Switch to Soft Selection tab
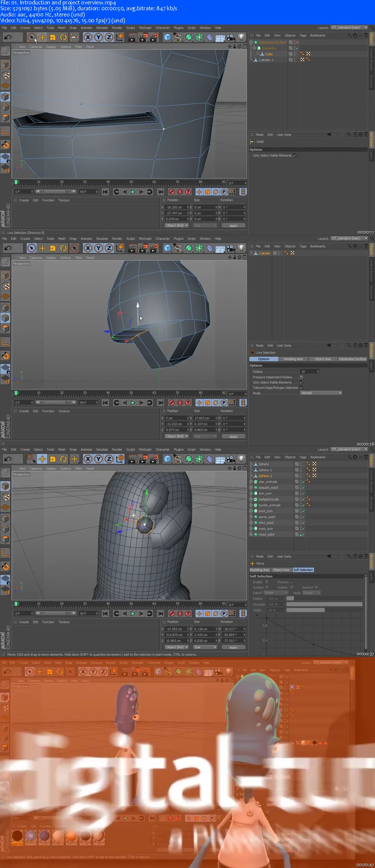 tap(303, 570)
